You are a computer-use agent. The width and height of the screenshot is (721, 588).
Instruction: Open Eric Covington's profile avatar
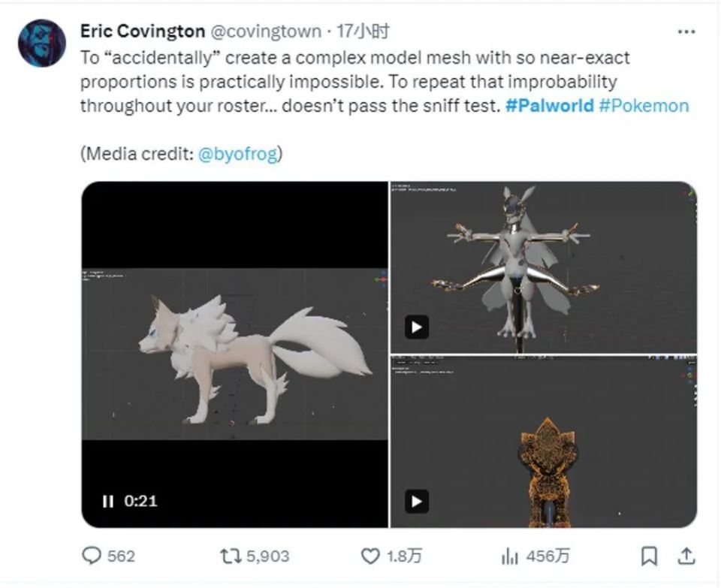(x=41, y=43)
